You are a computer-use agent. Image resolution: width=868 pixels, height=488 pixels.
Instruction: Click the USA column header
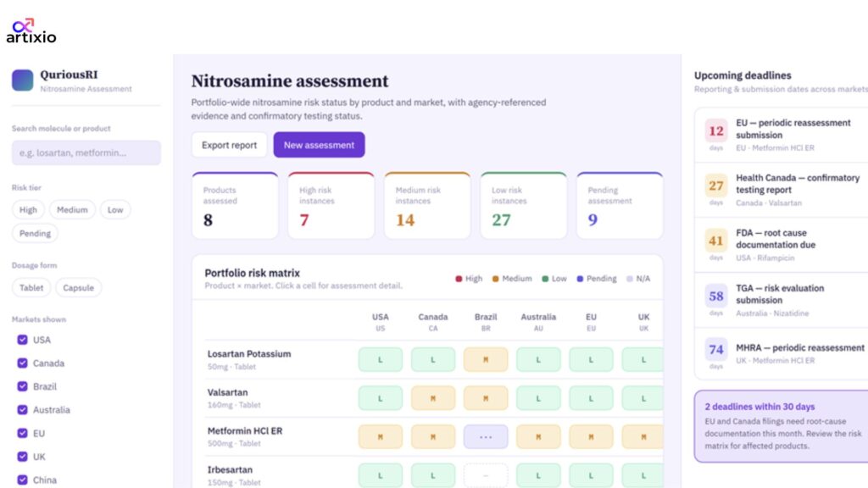[x=381, y=321]
